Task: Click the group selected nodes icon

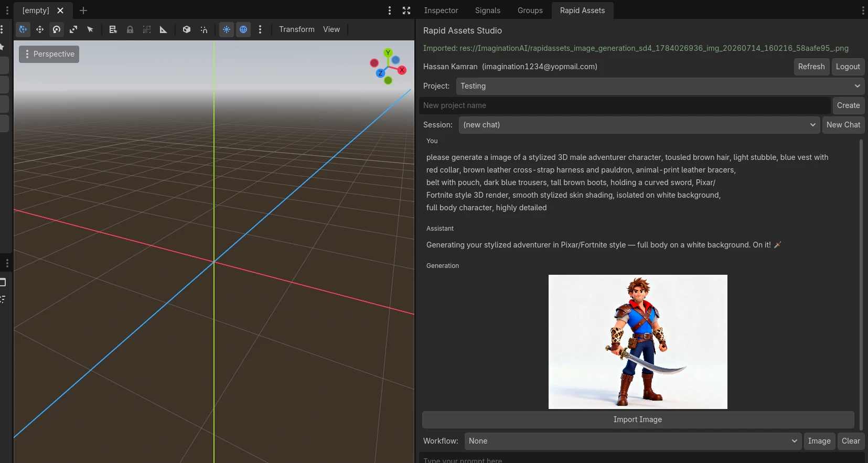Action: pyautogui.click(x=147, y=29)
